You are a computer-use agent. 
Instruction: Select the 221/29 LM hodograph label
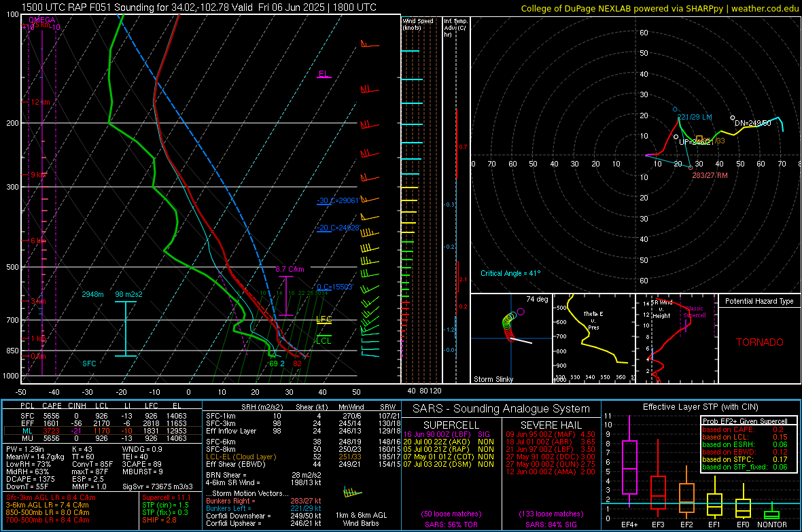point(695,117)
